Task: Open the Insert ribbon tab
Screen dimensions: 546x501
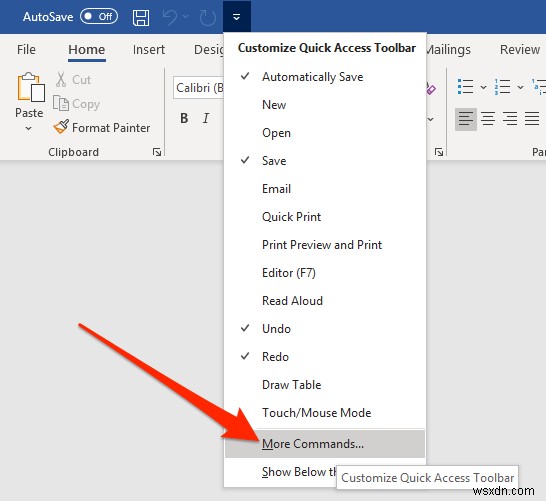Action: pos(149,49)
